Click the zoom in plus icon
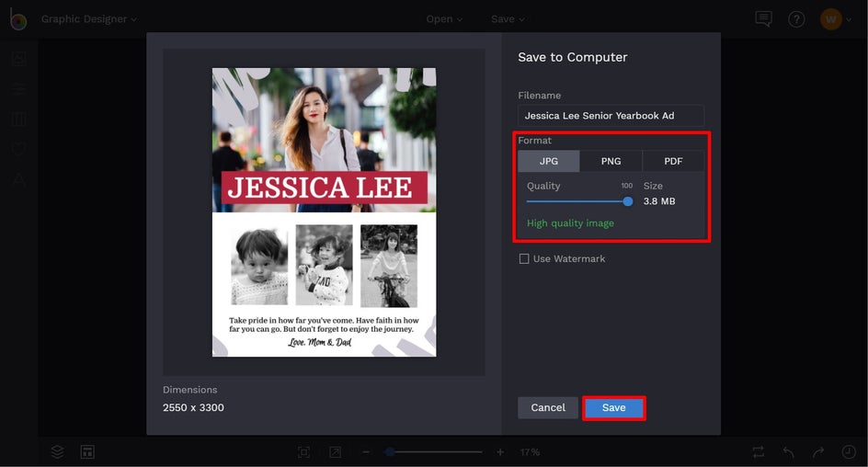Image resolution: width=868 pixels, height=467 pixels. [x=500, y=452]
